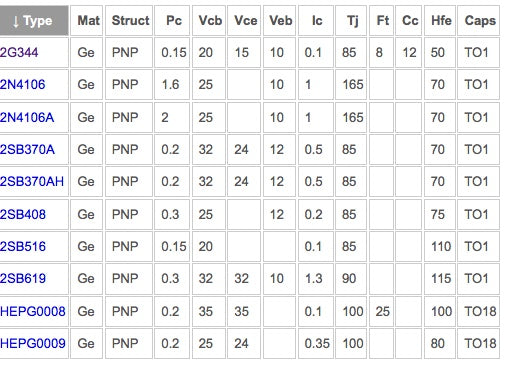
Task: Open the 2SB370A transistor link
Action: pos(27,150)
